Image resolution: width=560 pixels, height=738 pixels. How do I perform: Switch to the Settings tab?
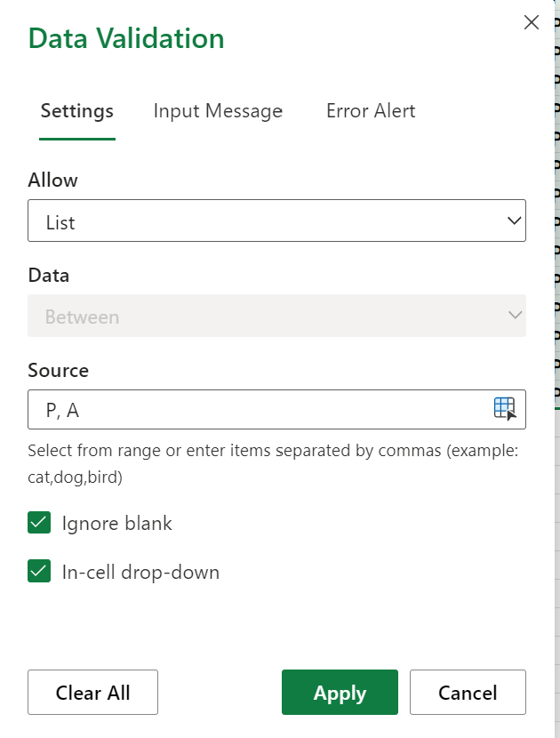coord(77,111)
